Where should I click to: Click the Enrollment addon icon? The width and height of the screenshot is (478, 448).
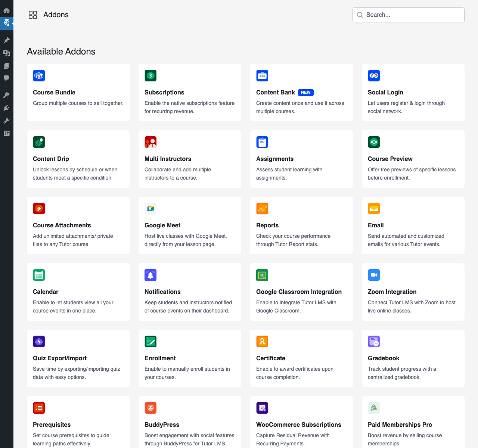pos(150,342)
